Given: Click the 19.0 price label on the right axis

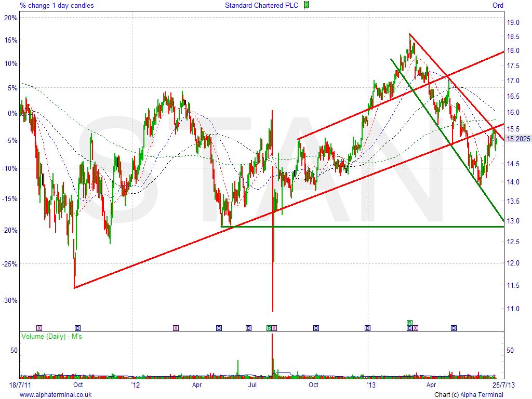Looking at the screenshot, I should [513, 22].
